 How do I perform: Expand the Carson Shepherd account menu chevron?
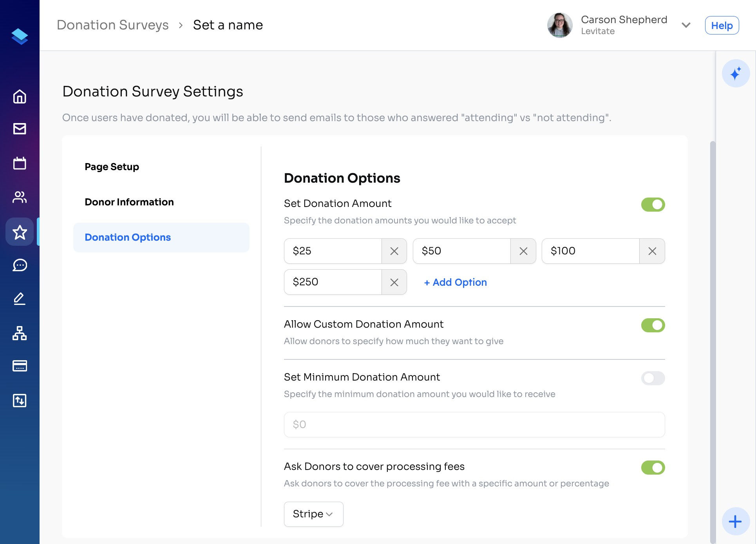[685, 25]
